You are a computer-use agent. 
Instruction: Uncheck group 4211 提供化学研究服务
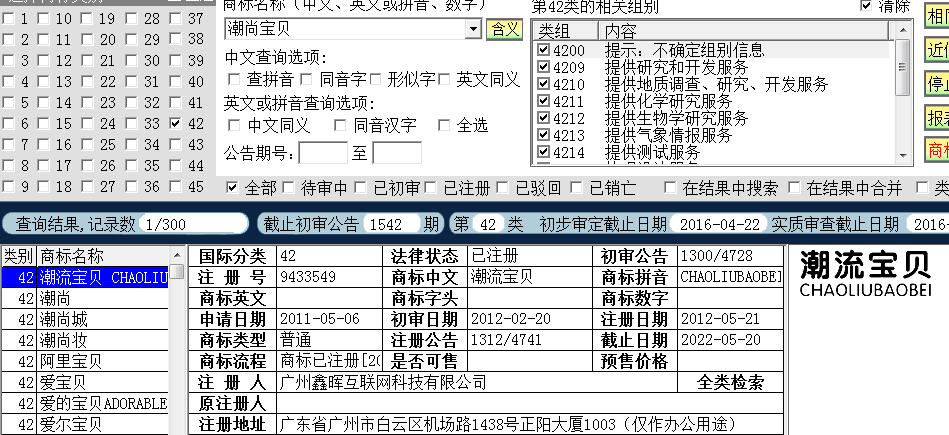pos(543,100)
